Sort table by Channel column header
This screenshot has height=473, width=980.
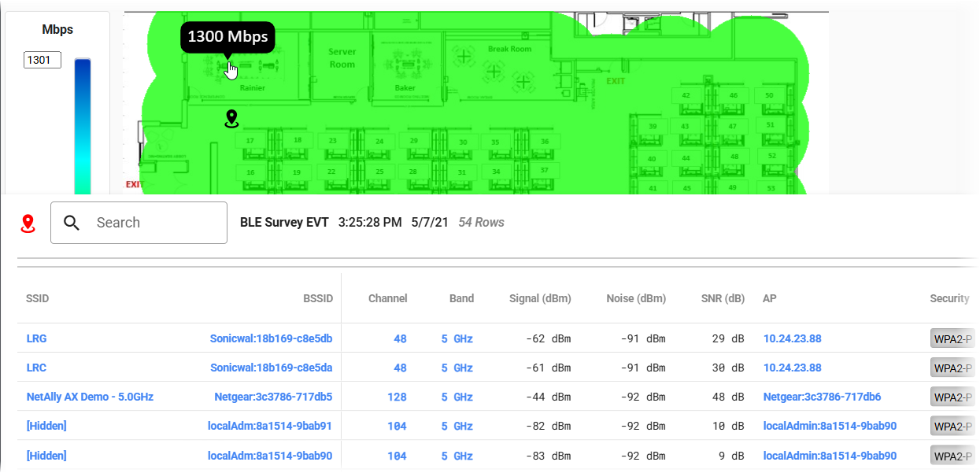(388, 298)
